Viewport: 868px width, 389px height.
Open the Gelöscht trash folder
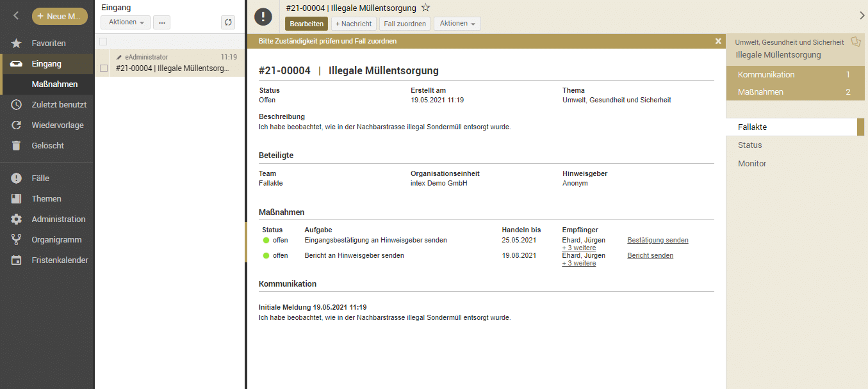coord(47,146)
